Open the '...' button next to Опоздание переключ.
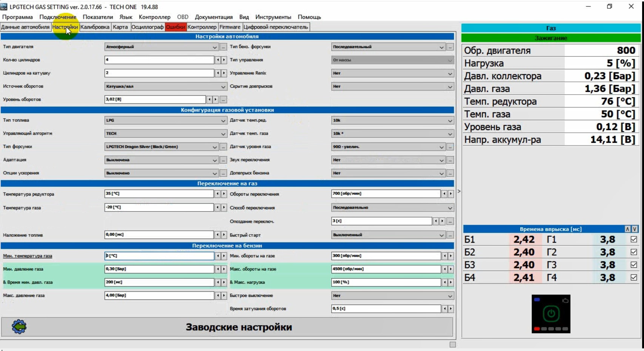Image resolution: width=644 pixels, height=351 pixels. tap(450, 221)
